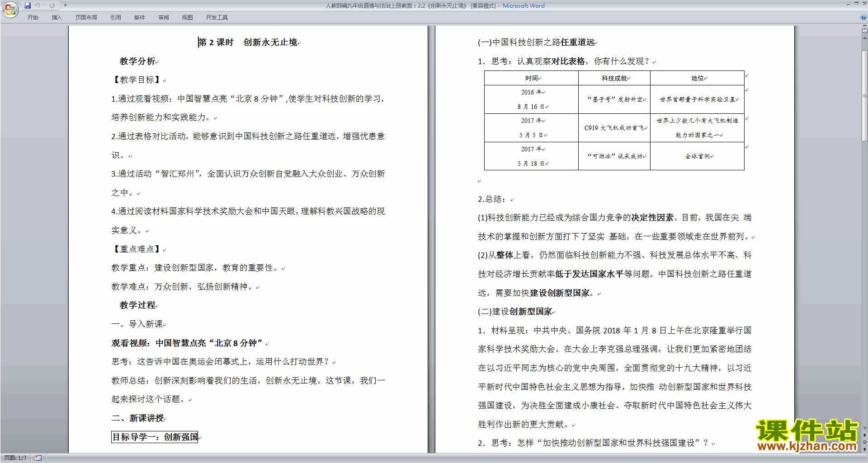Open Microsoft Word Help
Screen dimensions: 868x463
pos(863,17)
